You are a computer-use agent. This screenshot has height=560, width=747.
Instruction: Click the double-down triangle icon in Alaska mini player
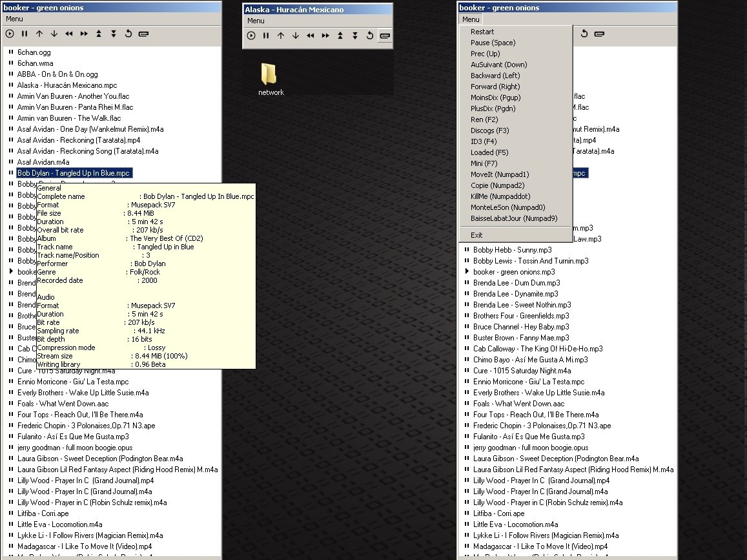pyautogui.click(x=354, y=36)
